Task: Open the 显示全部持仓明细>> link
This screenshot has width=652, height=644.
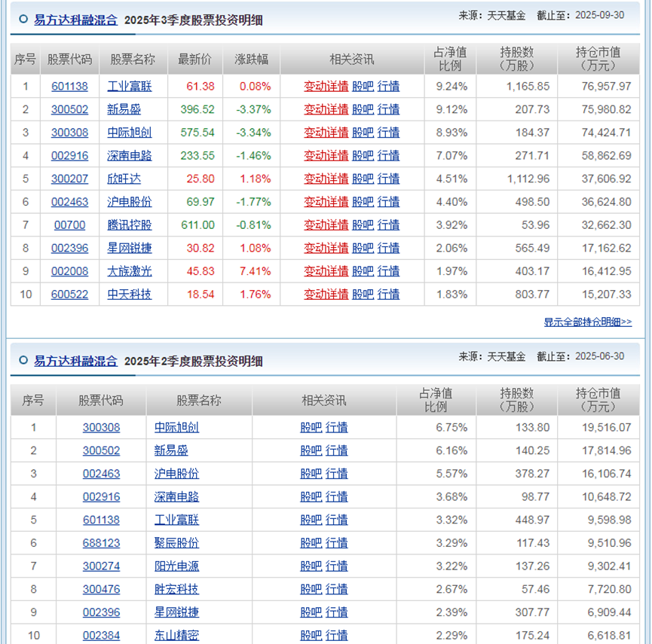Action: 588,322
